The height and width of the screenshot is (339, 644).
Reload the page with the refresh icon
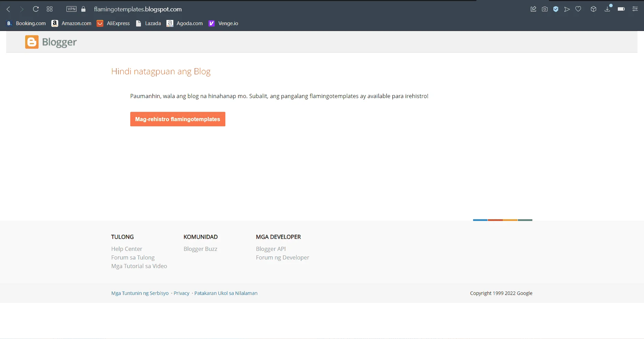pos(35,9)
